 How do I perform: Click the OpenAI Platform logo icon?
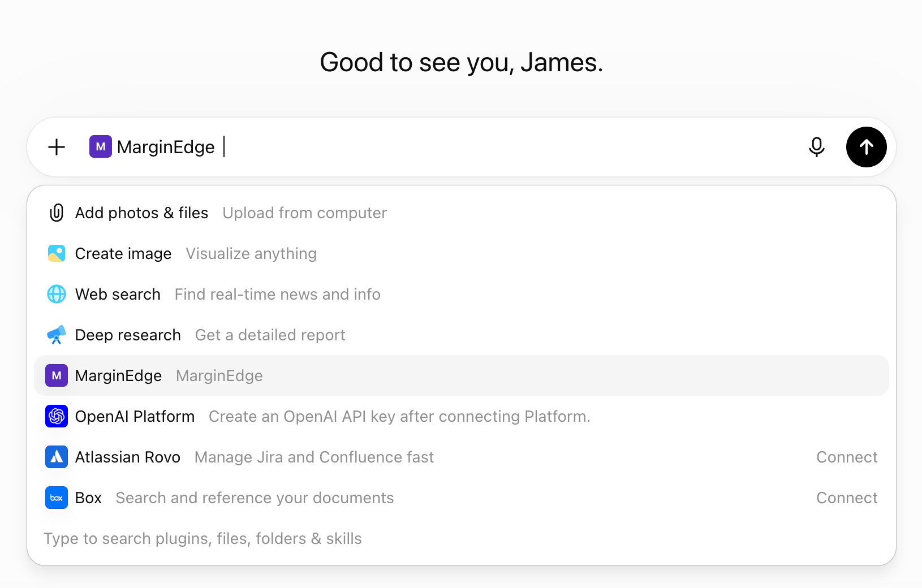coord(57,416)
